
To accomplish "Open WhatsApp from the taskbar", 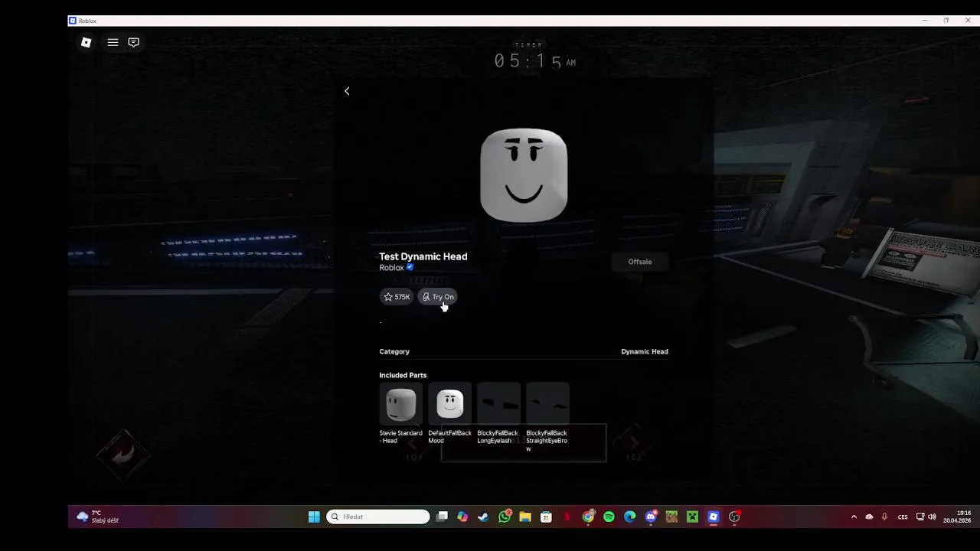I will [x=505, y=517].
